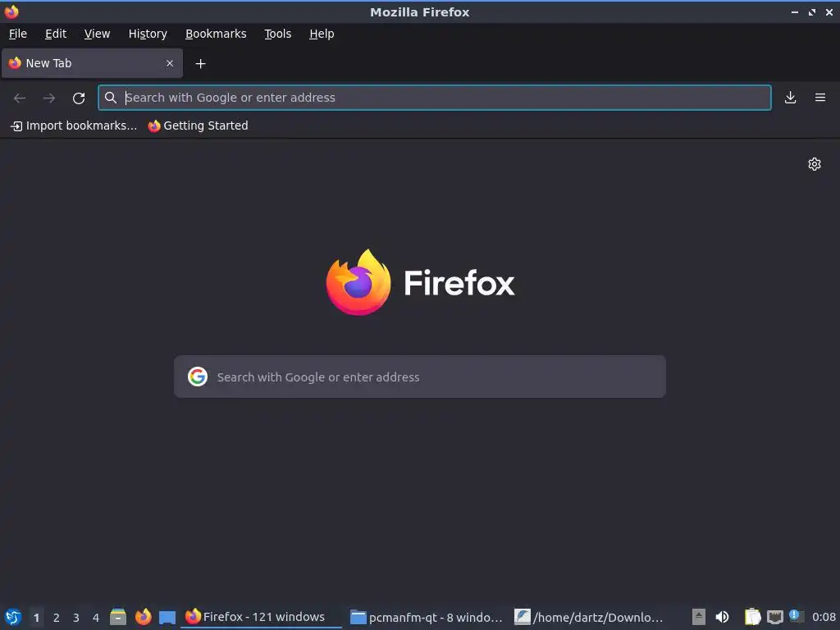Open the Tools menu
This screenshot has height=630, width=840.
click(x=277, y=34)
